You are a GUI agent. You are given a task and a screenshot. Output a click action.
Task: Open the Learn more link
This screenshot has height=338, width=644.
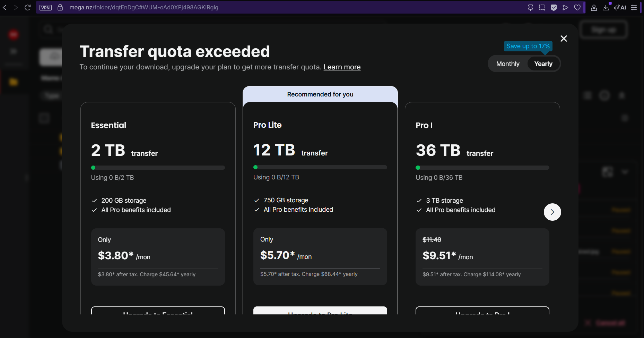click(x=342, y=67)
